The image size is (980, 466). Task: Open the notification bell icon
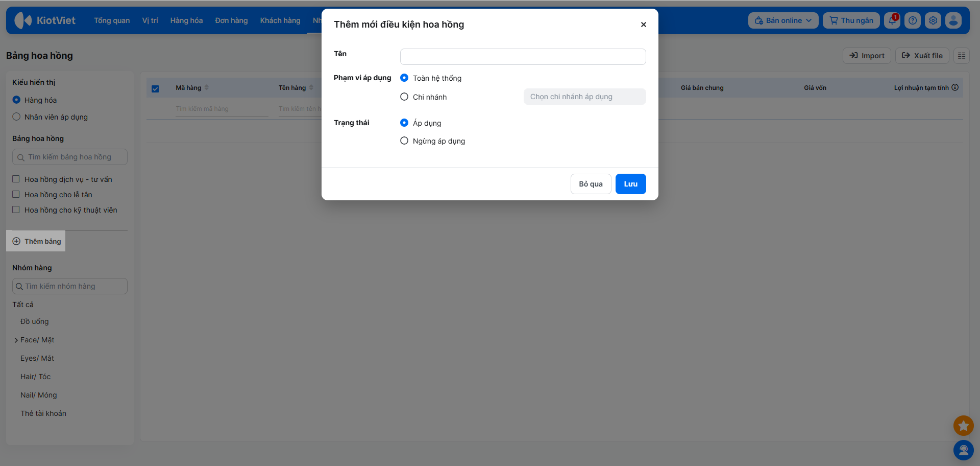[x=892, y=20]
